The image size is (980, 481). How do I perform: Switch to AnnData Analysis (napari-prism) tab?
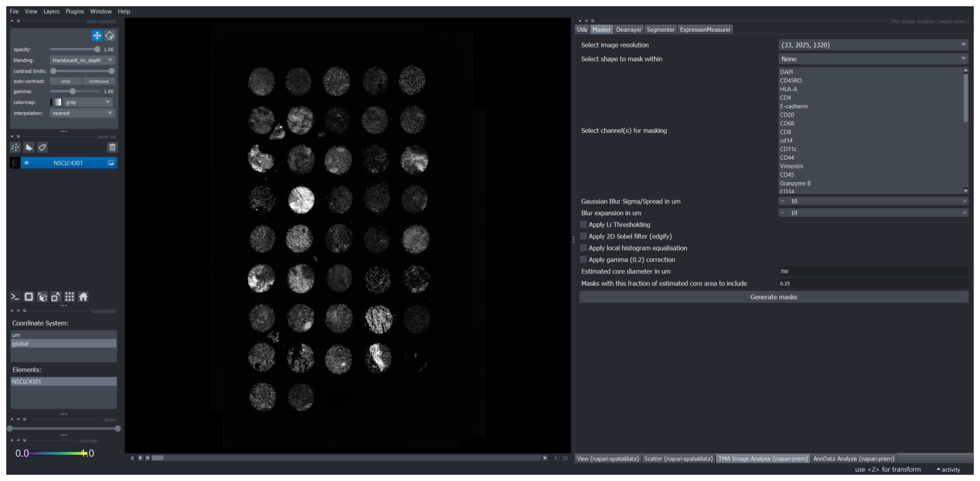[x=854, y=459]
